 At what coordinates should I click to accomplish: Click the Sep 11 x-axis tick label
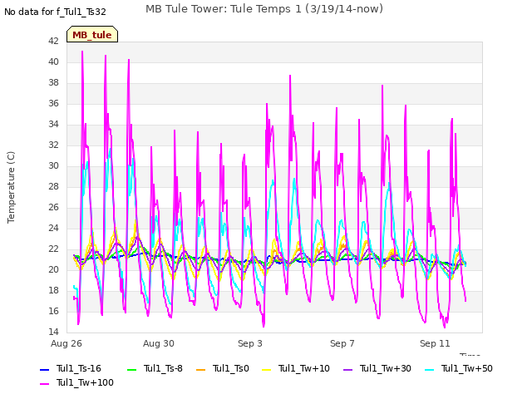point(435,343)
